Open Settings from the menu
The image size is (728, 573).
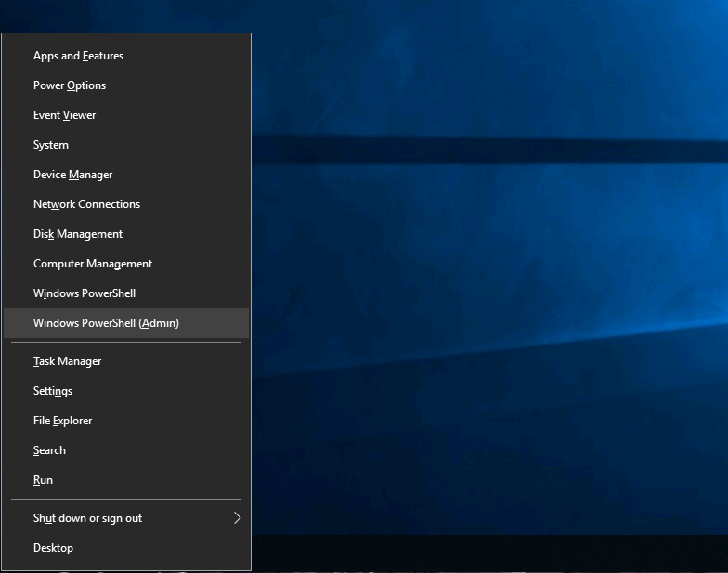click(x=126, y=391)
